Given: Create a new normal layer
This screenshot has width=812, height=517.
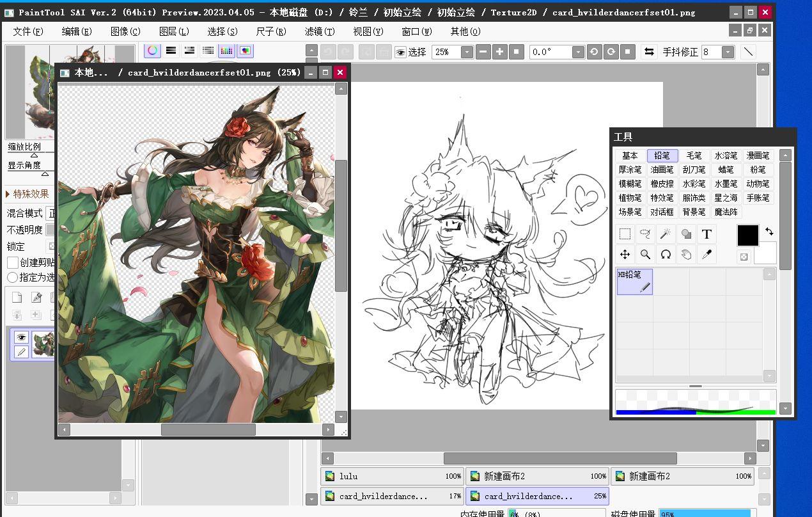Looking at the screenshot, I should [17, 297].
